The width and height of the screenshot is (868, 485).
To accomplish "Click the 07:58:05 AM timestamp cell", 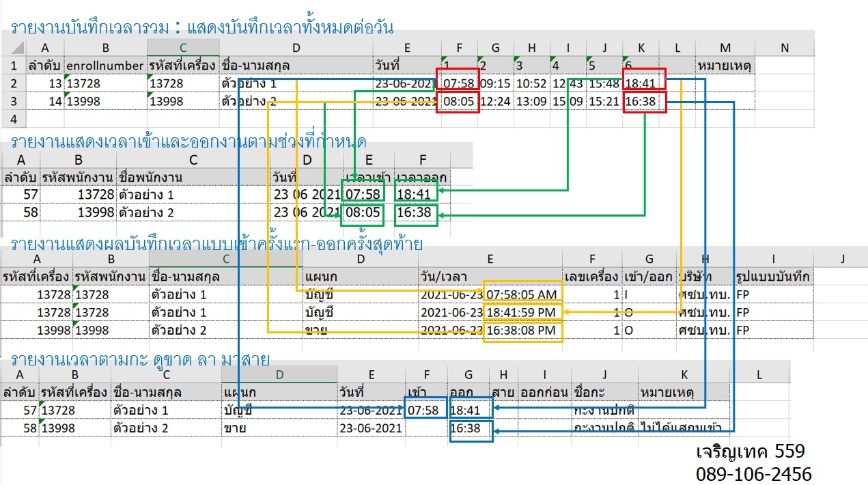I will click(522, 294).
